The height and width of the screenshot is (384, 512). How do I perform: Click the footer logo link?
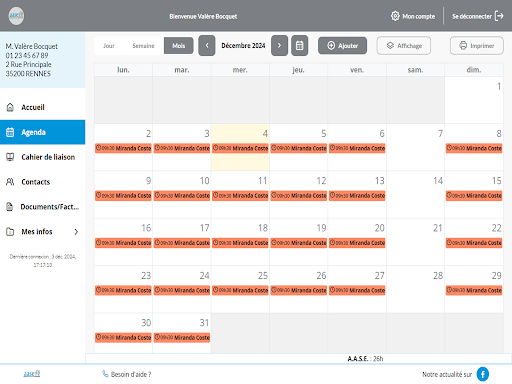32,374
